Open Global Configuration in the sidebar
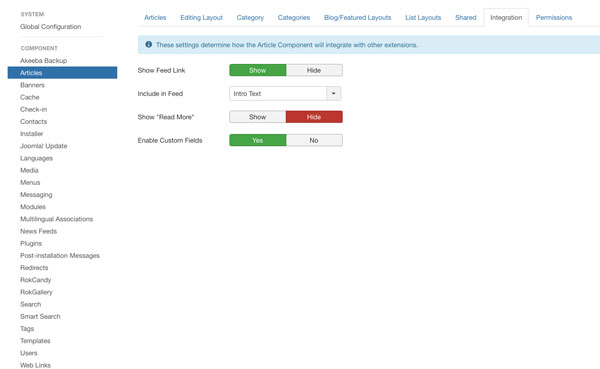The width and height of the screenshot is (600, 369). [x=51, y=26]
